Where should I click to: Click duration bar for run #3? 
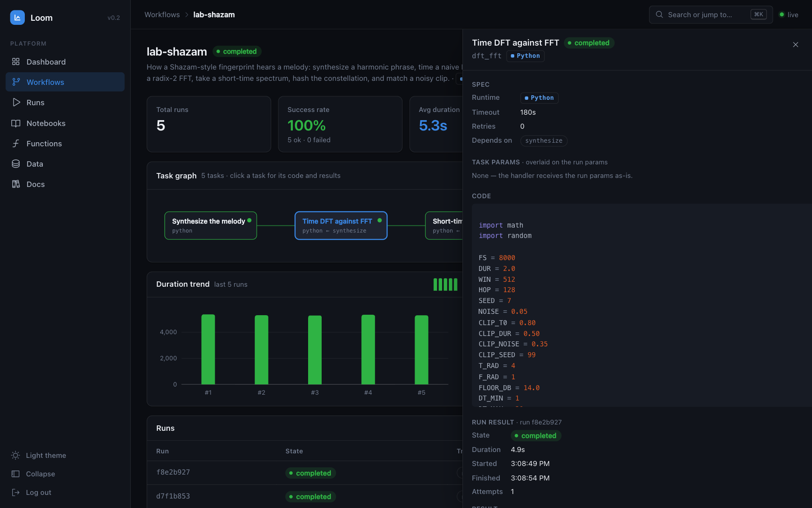pos(315,350)
